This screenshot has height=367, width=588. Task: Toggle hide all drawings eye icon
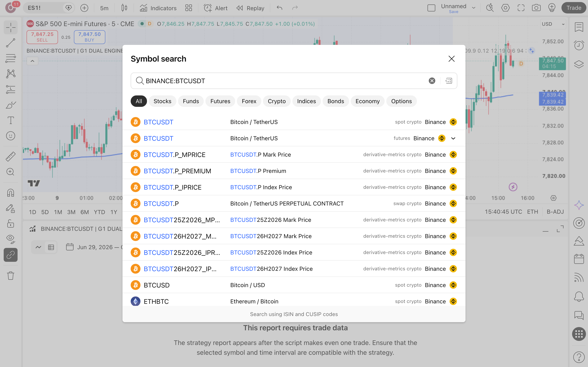(10, 239)
